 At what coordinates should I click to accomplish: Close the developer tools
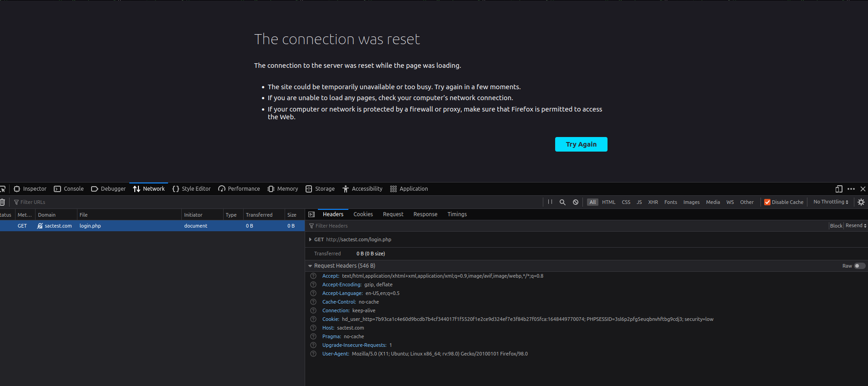coord(863,189)
